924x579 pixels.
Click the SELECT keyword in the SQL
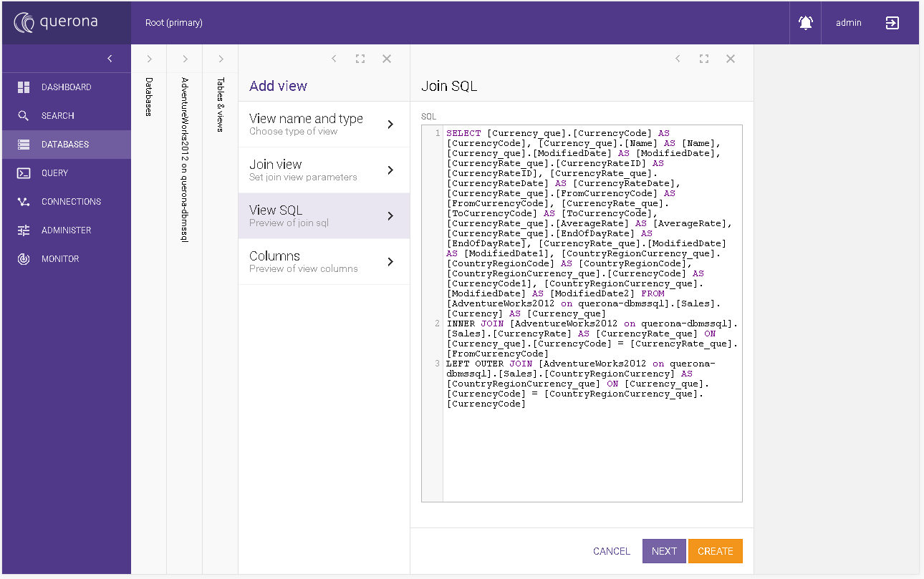[x=463, y=133]
